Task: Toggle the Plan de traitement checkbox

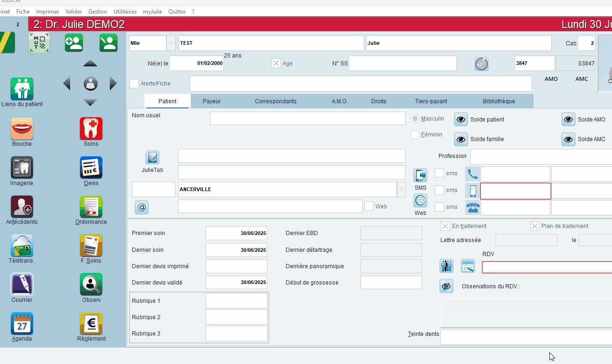Action: [535, 226]
